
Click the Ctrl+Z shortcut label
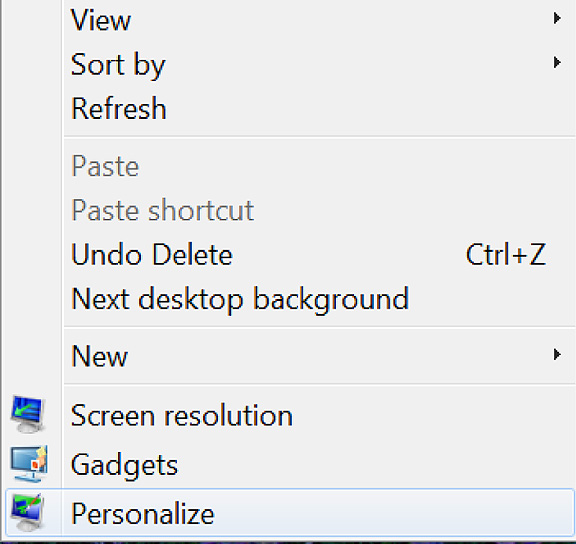pos(506,254)
